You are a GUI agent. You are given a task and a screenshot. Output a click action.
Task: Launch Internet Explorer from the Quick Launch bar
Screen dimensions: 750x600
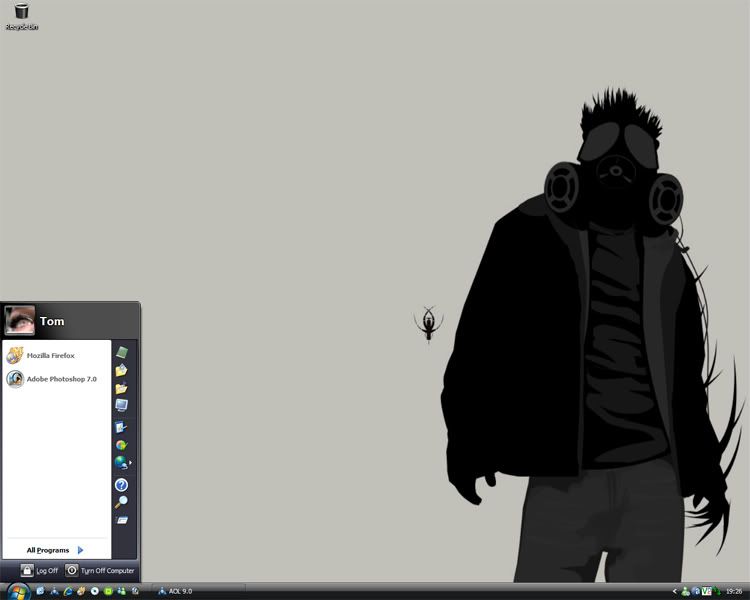tap(68, 591)
